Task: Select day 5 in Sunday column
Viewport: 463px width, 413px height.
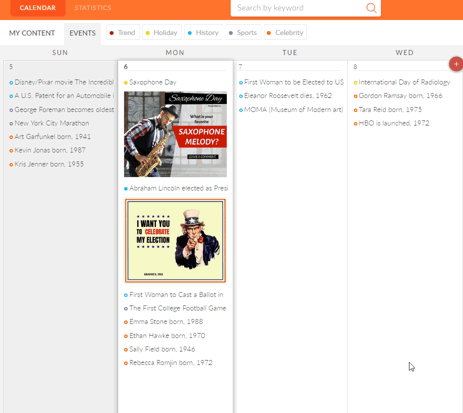Action: click(11, 67)
